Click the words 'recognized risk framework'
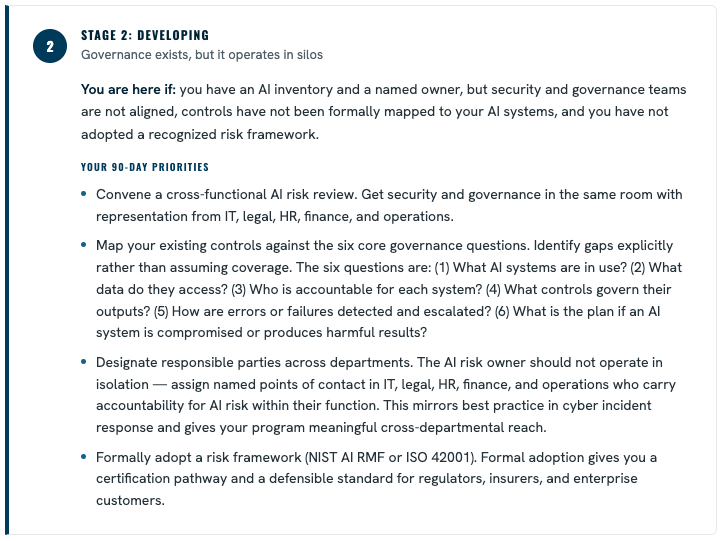 (x=233, y=134)
